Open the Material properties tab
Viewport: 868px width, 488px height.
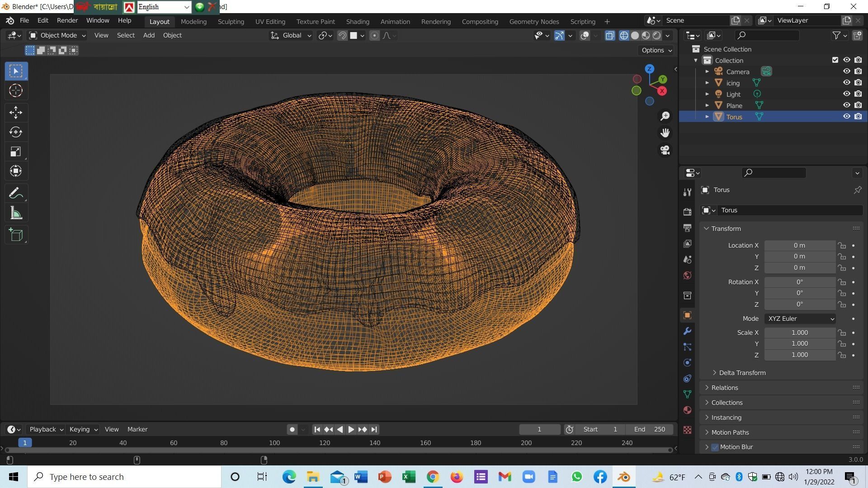687,410
